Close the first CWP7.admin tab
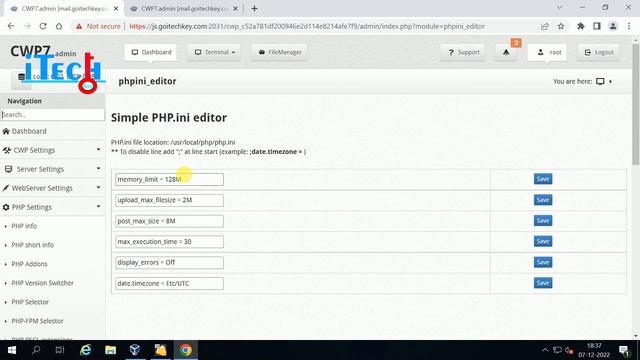The height and width of the screenshot is (360, 640). (116, 8)
